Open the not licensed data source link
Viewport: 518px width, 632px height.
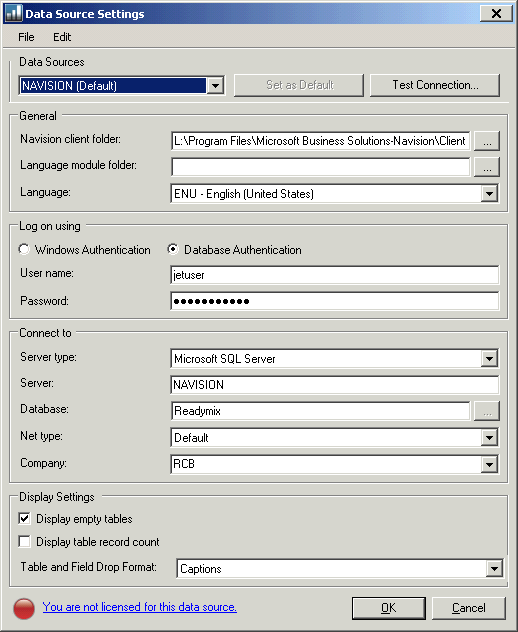139,607
